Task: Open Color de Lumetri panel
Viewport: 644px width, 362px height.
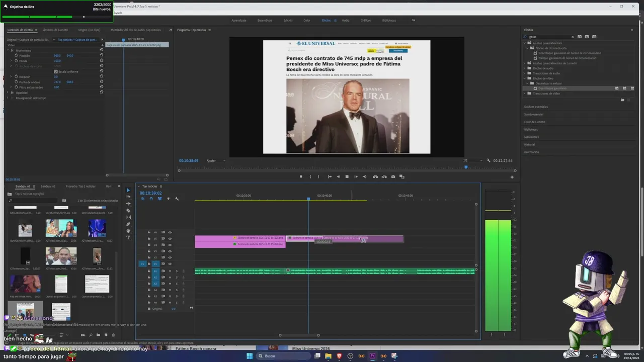Action: point(534,122)
